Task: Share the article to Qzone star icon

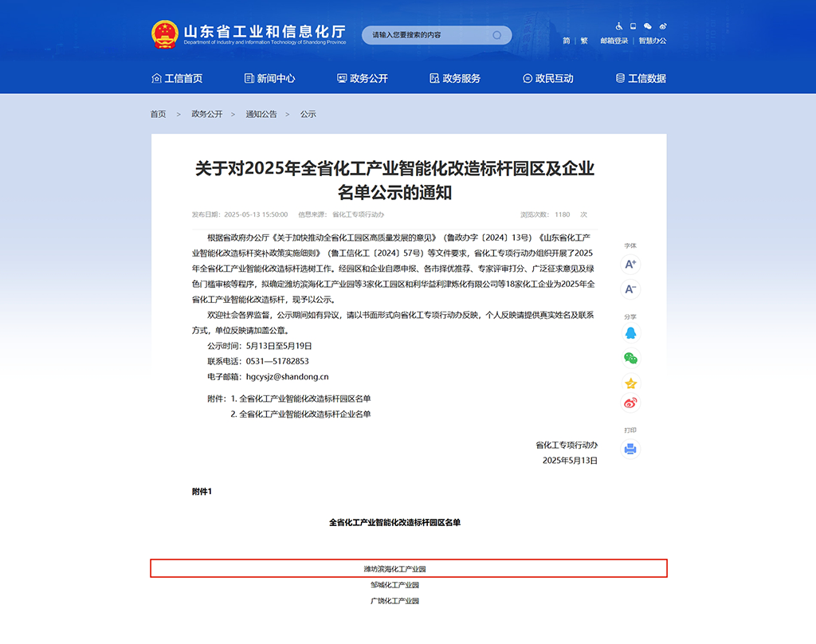Action: pyautogui.click(x=631, y=383)
